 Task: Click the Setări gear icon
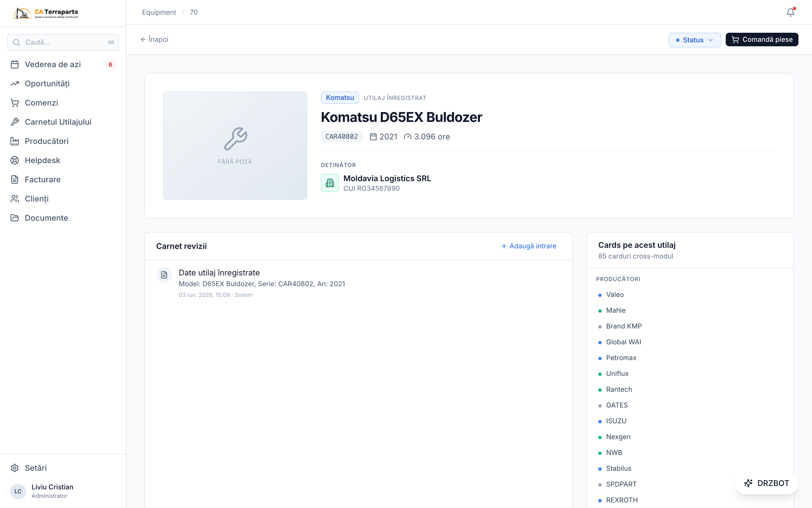click(14, 468)
